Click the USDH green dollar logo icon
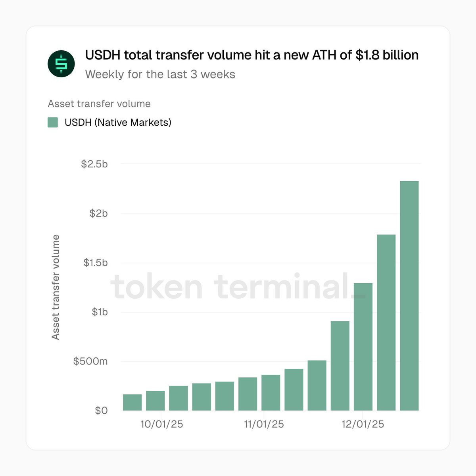 (61, 64)
